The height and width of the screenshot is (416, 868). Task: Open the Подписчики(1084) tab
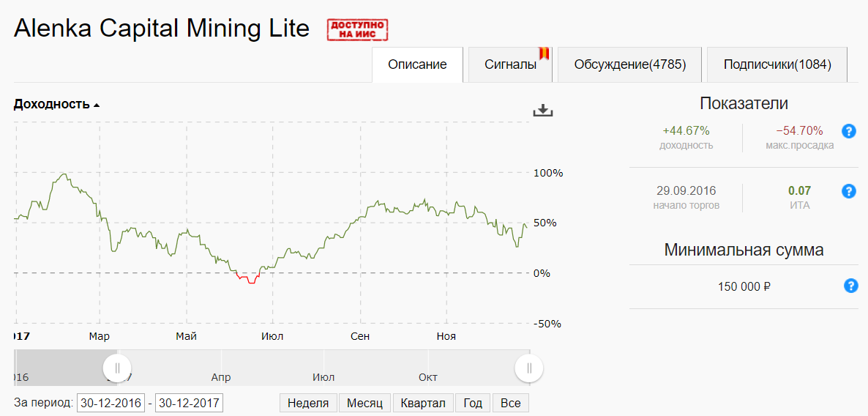(x=777, y=64)
